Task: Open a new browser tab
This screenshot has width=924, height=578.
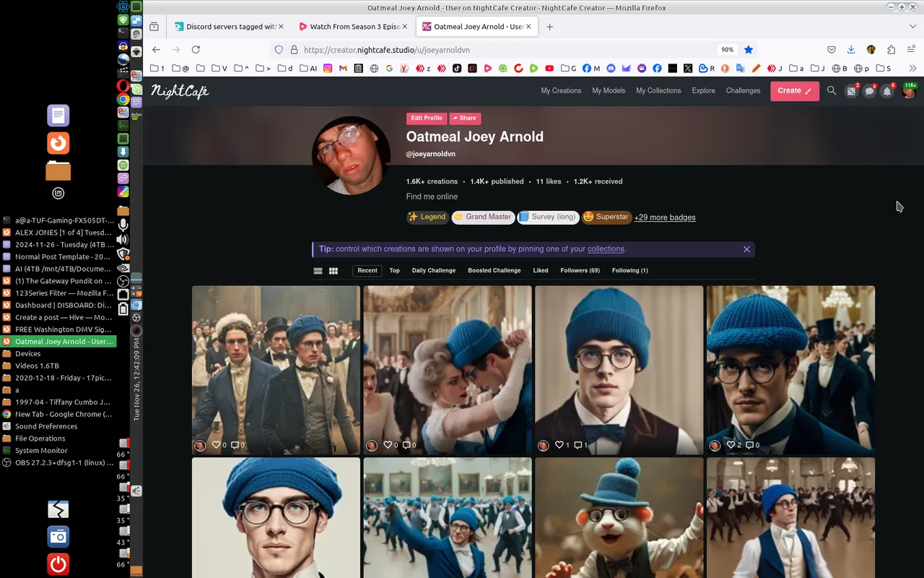Action: 549,27
